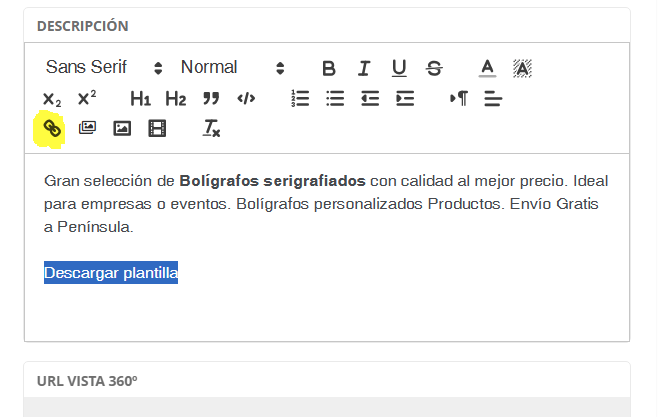Click the clear formatting icon
Screen dimensions: 659x417
coord(211,128)
